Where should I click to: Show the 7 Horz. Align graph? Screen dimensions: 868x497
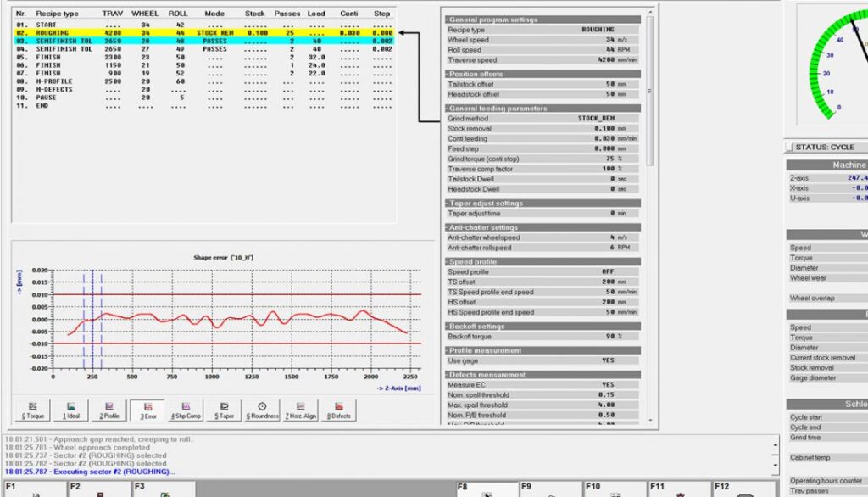300,410
